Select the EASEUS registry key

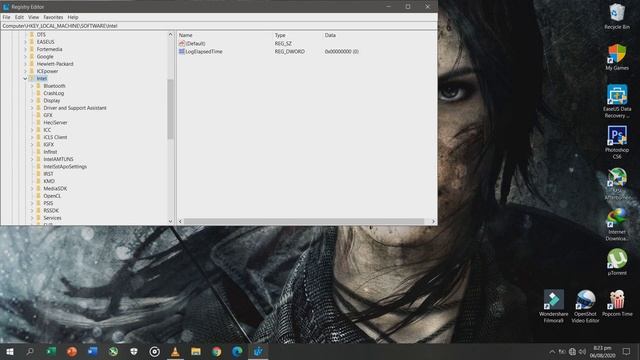(x=45, y=42)
